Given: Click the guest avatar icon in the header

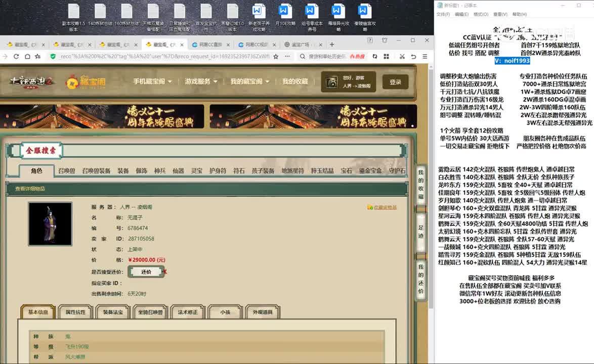Looking at the screenshot, I should pos(331,82).
